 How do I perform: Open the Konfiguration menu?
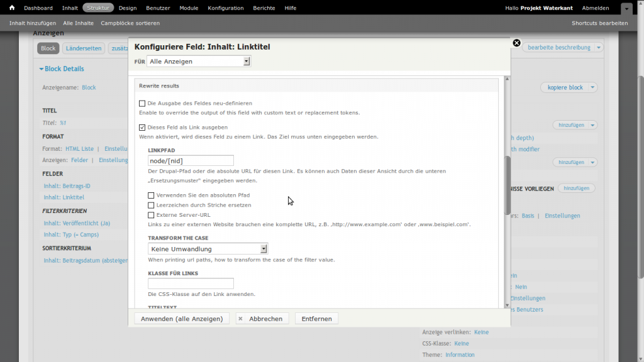(x=226, y=8)
